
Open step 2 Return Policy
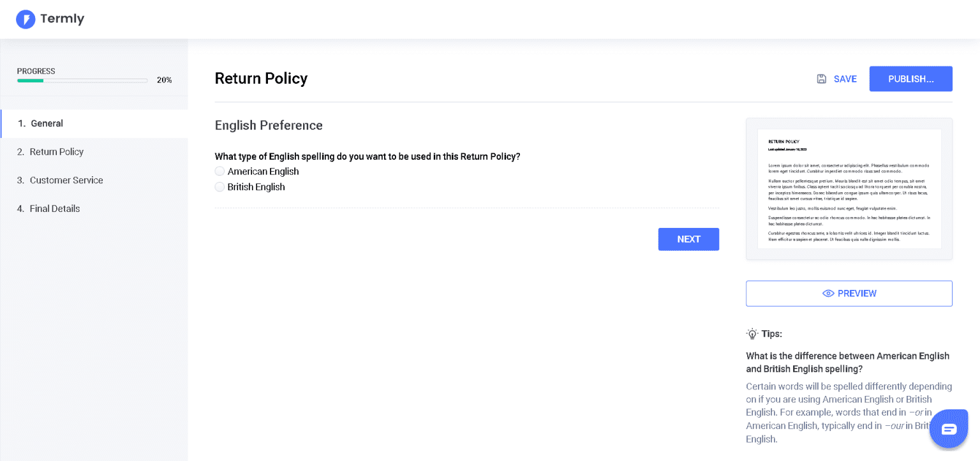click(x=57, y=151)
